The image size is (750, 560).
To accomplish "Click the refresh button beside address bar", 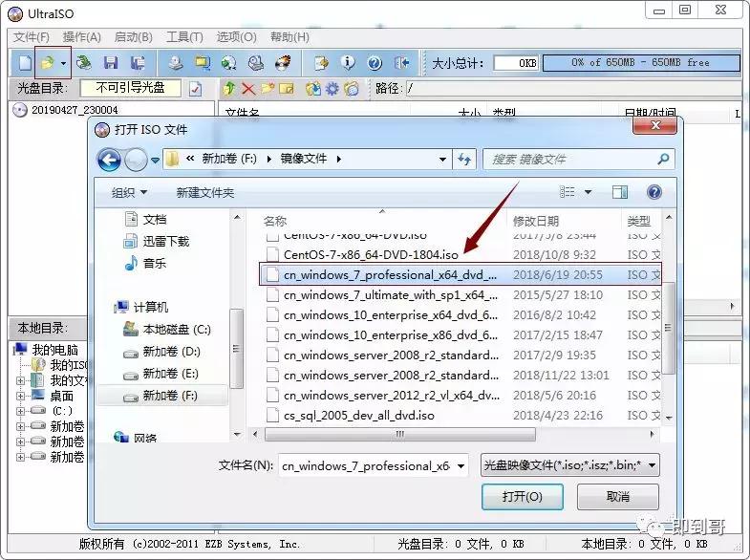I will tap(464, 160).
